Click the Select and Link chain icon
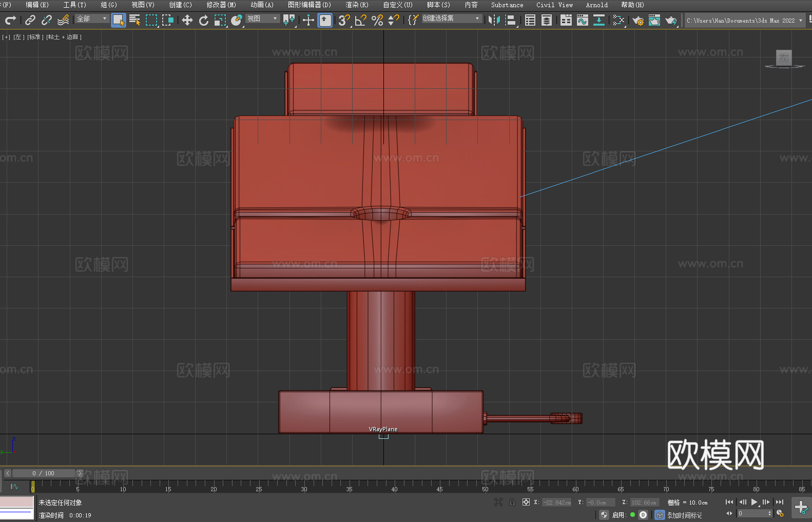Screen dimensions: 812x522 coord(30,20)
